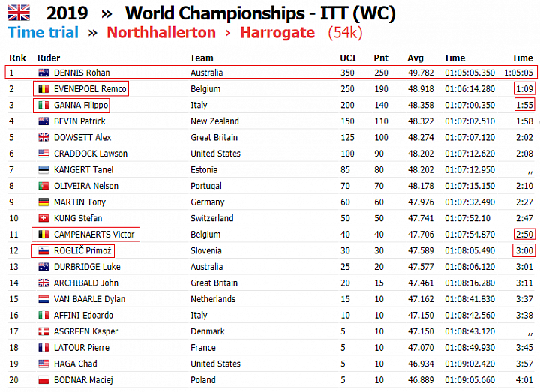This screenshot has height=392, width=540.
Task: Sort results by the Avg column header
Action: 415,58
